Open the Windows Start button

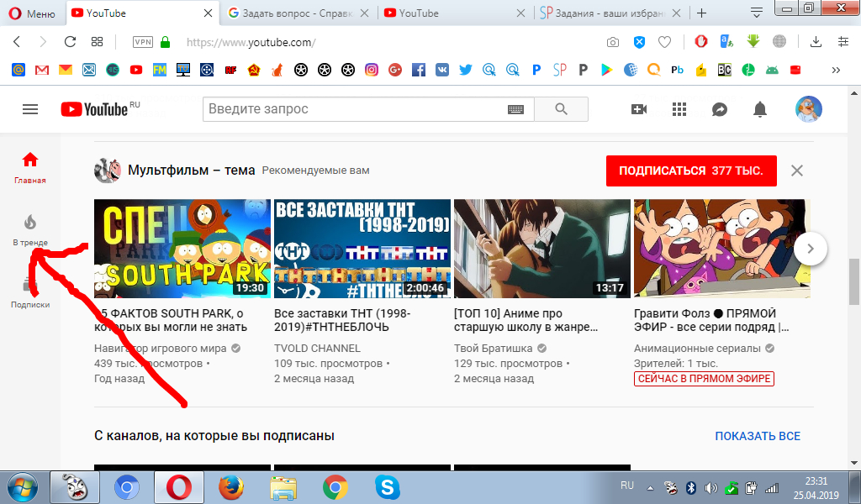[x=23, y=487]
